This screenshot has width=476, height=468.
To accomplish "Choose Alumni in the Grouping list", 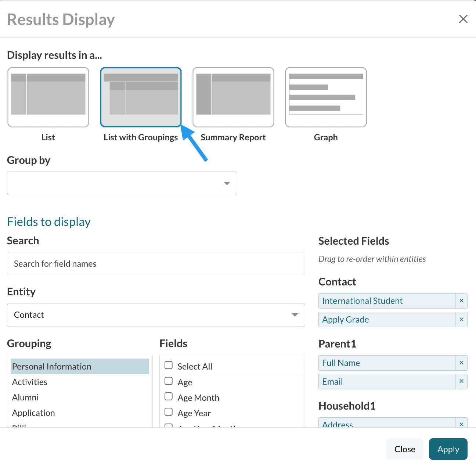I will (x=25, y=397).
